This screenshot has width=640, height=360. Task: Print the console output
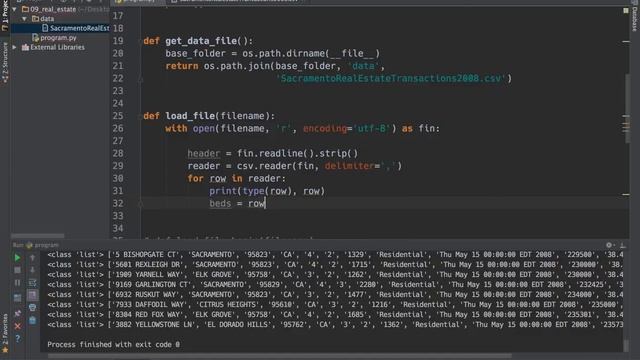pyautogui.click(x=32, y=307)
